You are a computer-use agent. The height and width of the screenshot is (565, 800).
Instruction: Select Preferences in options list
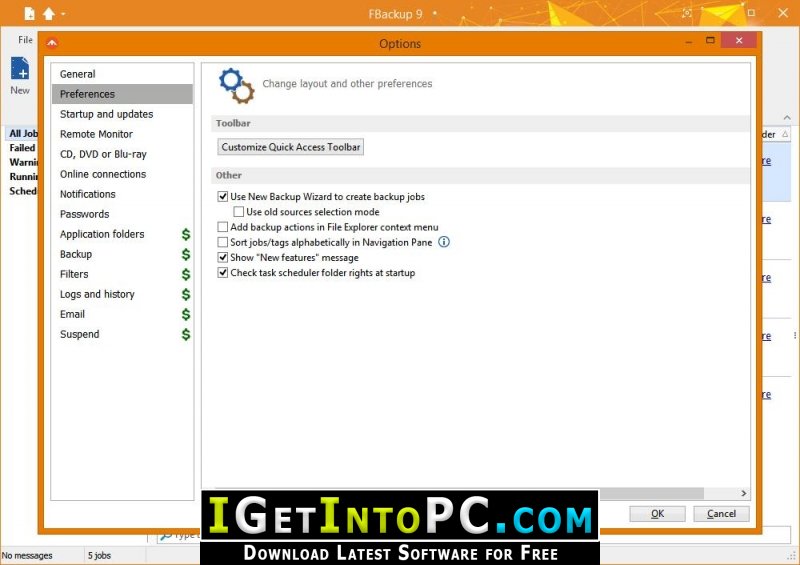coord(122,94)
